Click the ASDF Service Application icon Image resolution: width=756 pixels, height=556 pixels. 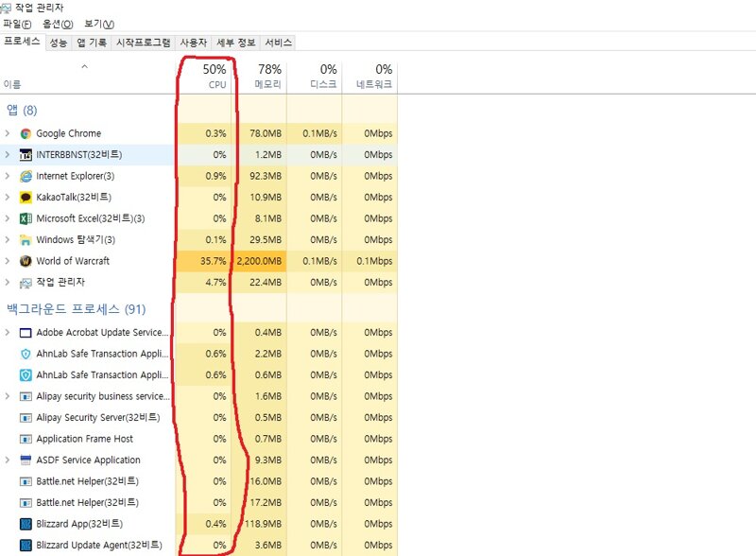coord(26,460)
